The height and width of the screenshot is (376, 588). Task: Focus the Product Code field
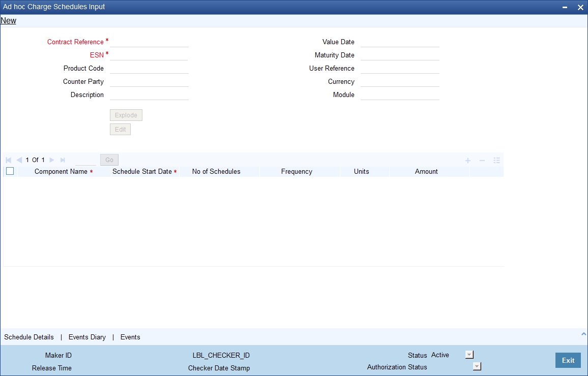[x=149, y=69]
